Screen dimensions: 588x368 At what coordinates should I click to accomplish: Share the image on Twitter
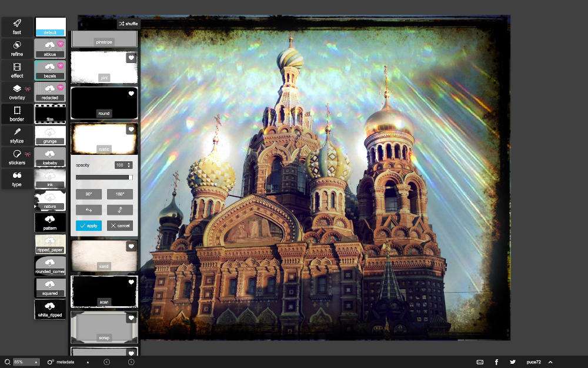pos(513,362)
